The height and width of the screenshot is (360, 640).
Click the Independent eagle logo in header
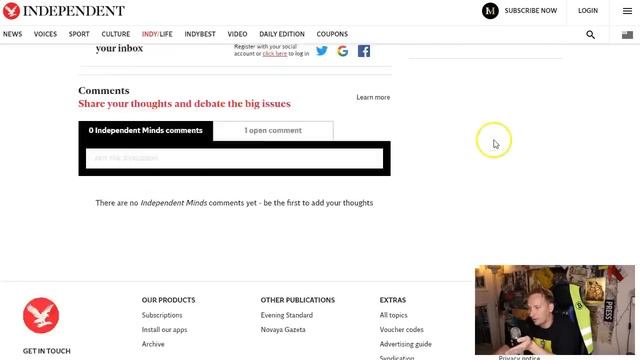(x=11, y=11)
